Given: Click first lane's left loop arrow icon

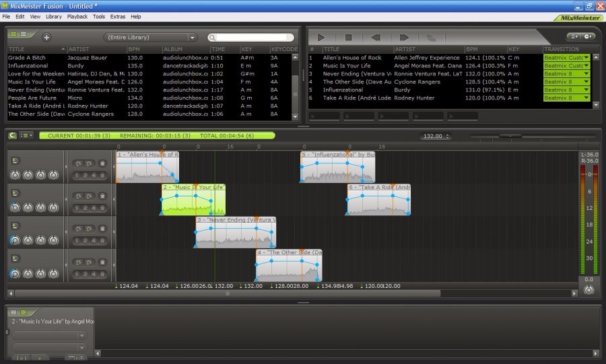Looking at the screenshot, I should [79, 163].
